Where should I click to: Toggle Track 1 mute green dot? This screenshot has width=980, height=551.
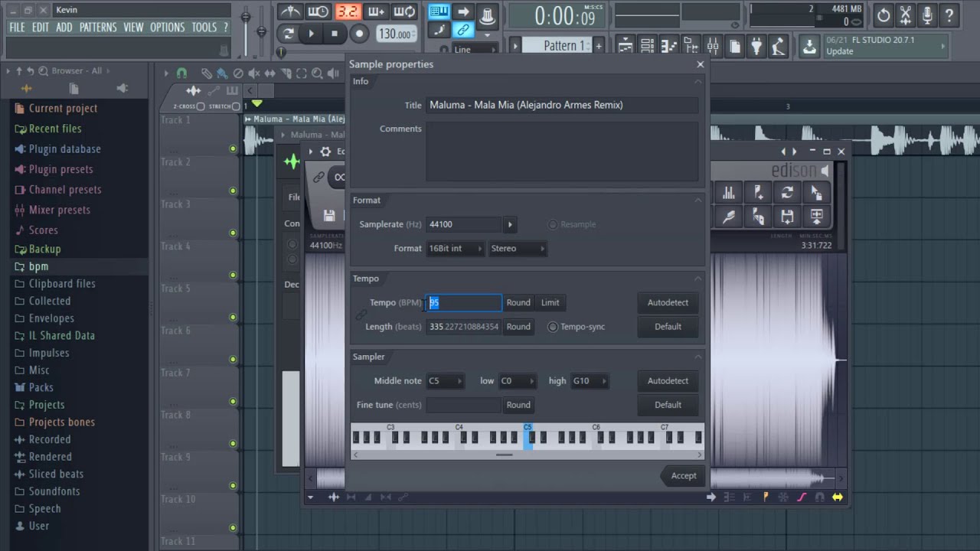[233, 148]
